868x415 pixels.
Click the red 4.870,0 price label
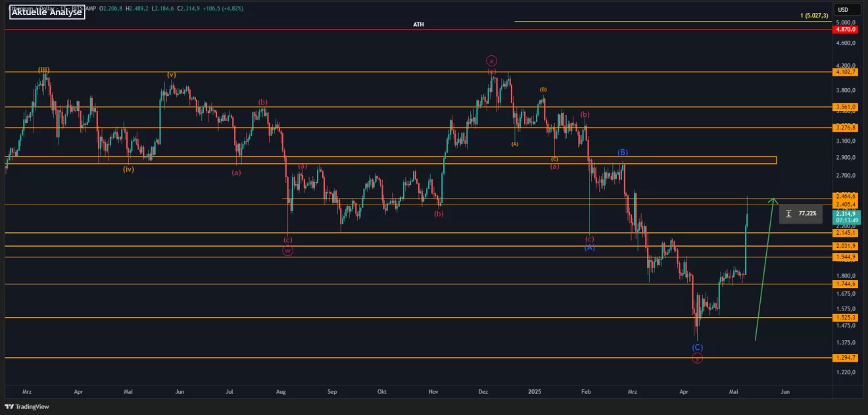click(x=845, y=30)
